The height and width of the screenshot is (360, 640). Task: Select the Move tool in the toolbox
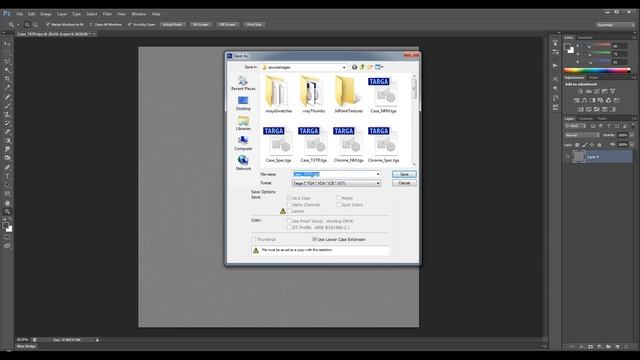7,43
